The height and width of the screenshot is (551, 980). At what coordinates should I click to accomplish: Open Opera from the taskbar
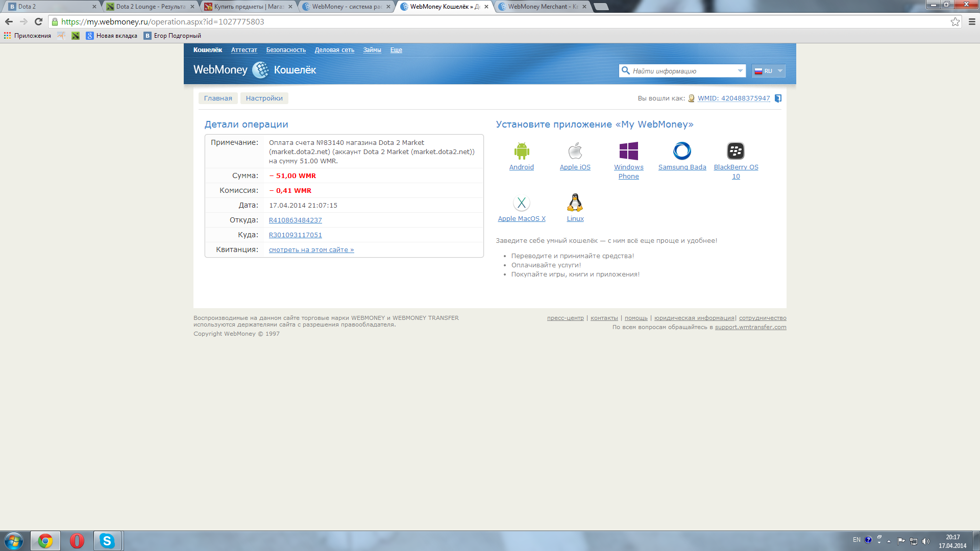[77, 541]
